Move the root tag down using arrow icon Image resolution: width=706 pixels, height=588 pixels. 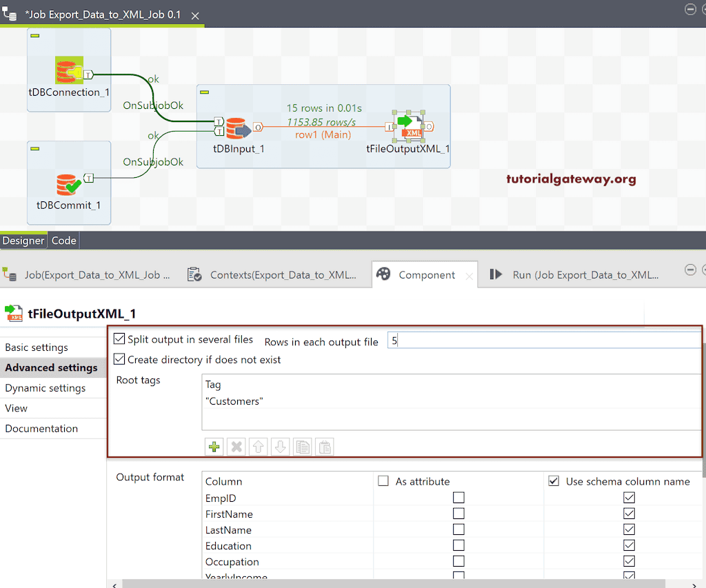pyautogui.click(x=280, y=447)
